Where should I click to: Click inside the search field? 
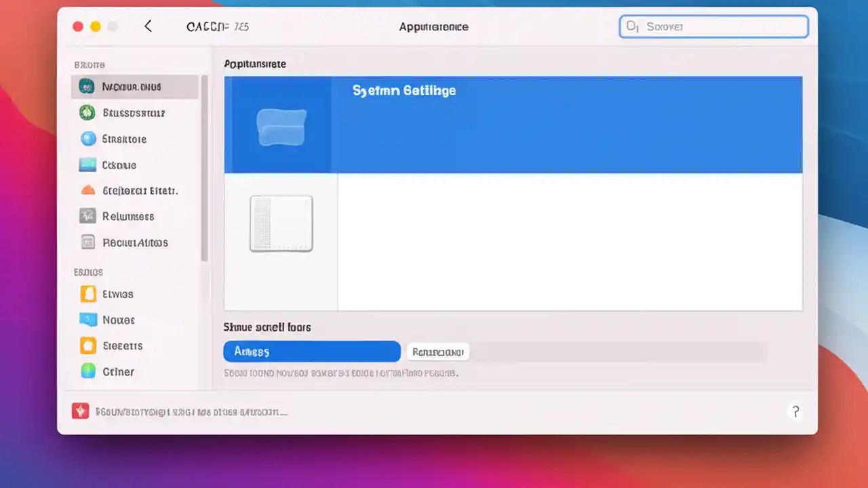713,26
